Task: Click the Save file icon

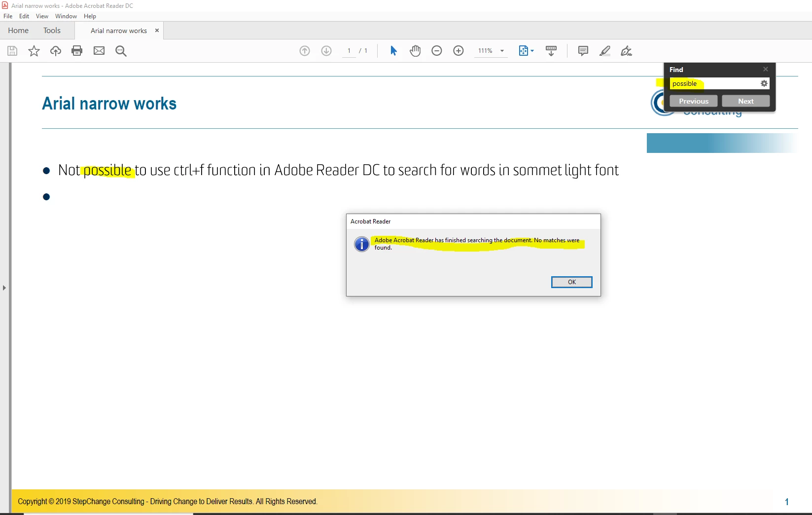Action: [12, 51]
